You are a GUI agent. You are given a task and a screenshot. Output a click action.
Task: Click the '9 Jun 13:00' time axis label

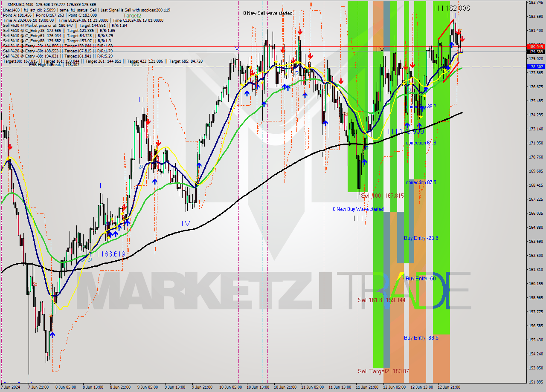[176, 387]
